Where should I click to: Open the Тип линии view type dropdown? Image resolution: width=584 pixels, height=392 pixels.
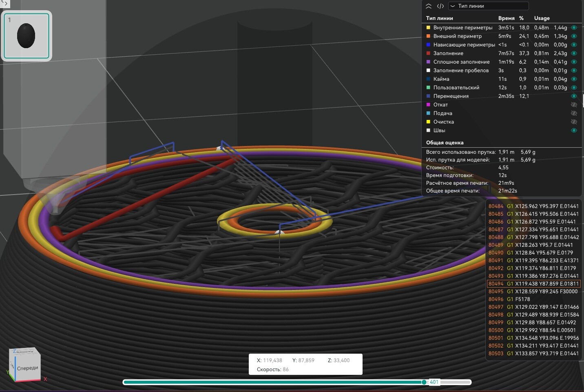(488, 6)
